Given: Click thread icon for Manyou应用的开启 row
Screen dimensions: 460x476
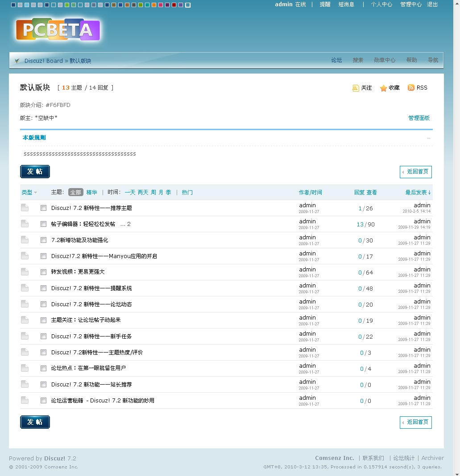Looking at the screenshot, I should (x=25, y=256).
